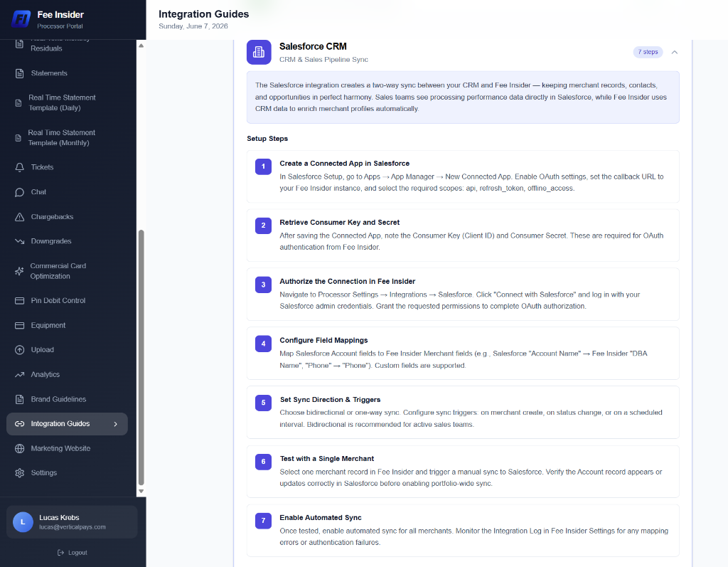Viewport: 728px width, 567px height.
Task: Click the Brand Guidelines document icon
Action: point(19,399)
